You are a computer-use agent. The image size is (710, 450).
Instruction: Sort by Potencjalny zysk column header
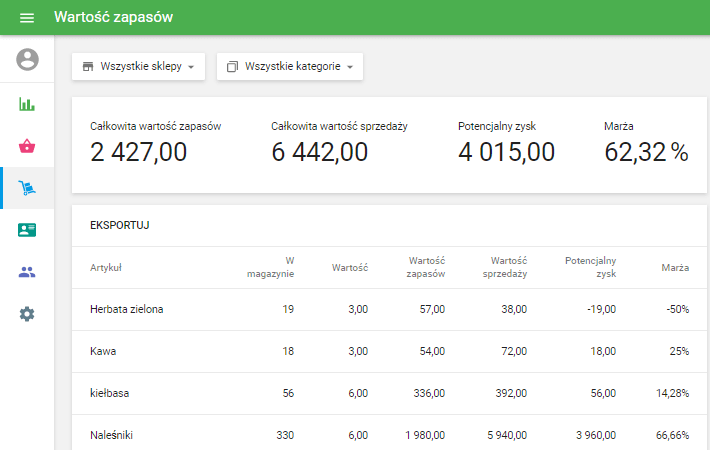coord(589,267)
